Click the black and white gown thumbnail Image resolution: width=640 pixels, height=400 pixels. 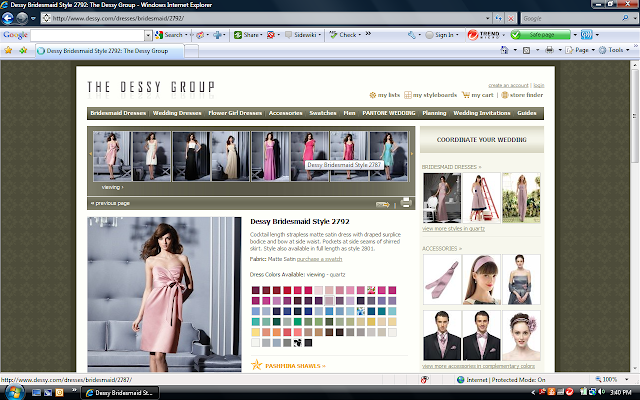click(191, 156)
